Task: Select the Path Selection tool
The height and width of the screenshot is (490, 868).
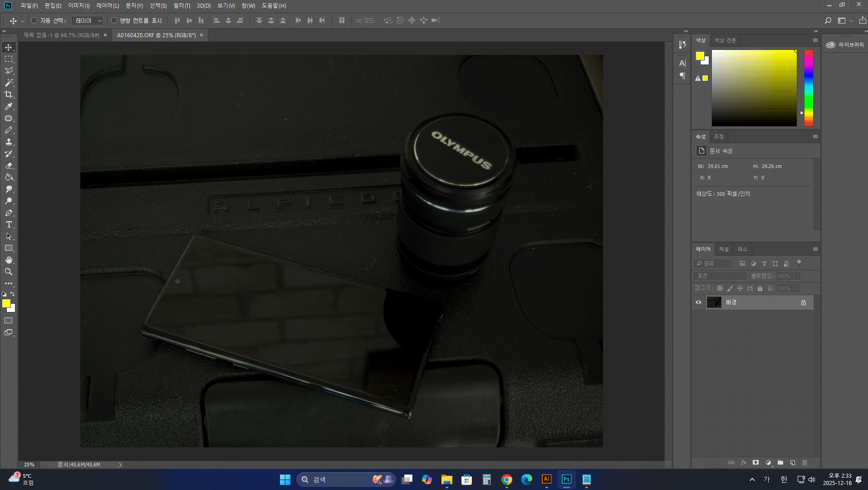Action: [9, 236]
